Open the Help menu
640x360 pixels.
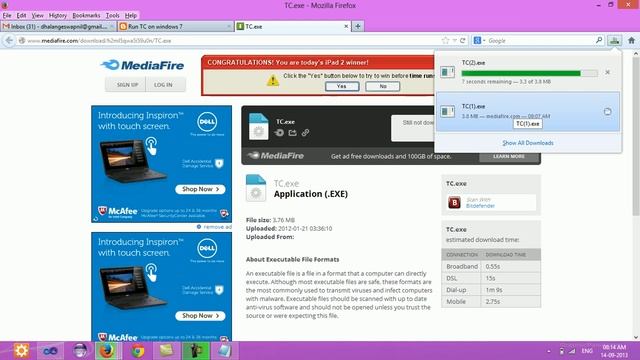pyautogui.click(x=131, y=16)
